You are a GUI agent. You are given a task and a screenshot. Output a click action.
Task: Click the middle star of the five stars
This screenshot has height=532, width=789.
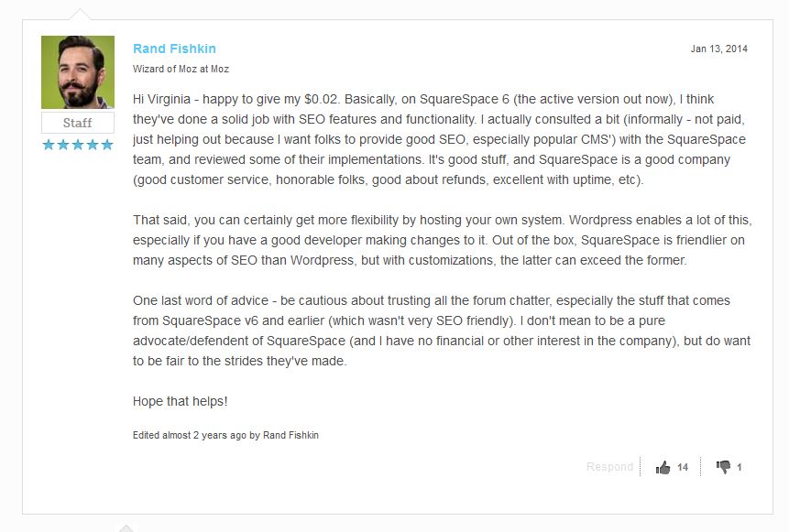coord(78,145)
